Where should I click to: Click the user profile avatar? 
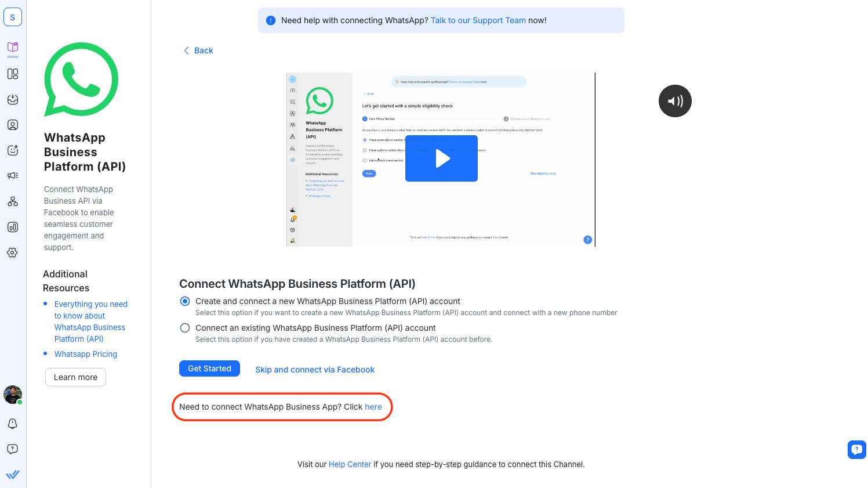tap(13, 395)
